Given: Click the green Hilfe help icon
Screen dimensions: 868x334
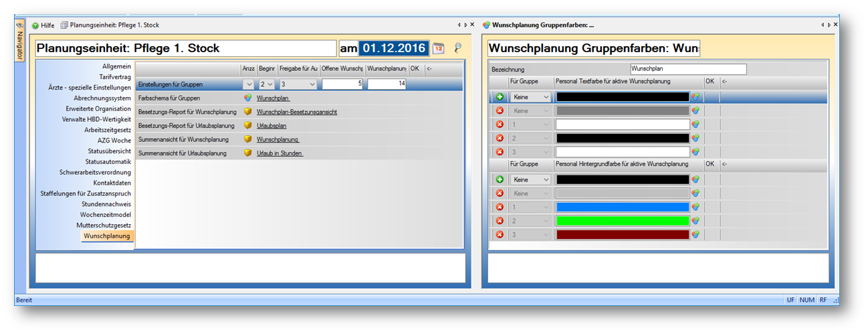Looking at the screenshot, I should pyautogui.click(x=35, y=25).
